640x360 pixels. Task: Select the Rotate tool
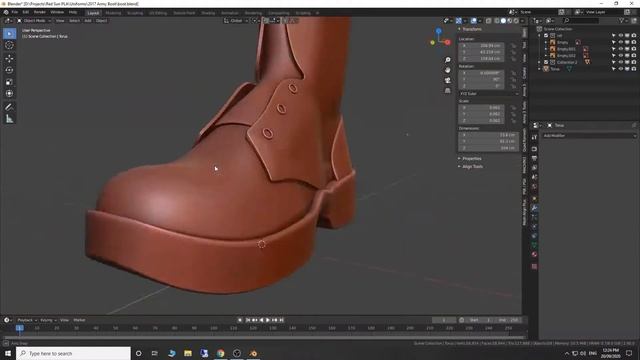(9, 70)
